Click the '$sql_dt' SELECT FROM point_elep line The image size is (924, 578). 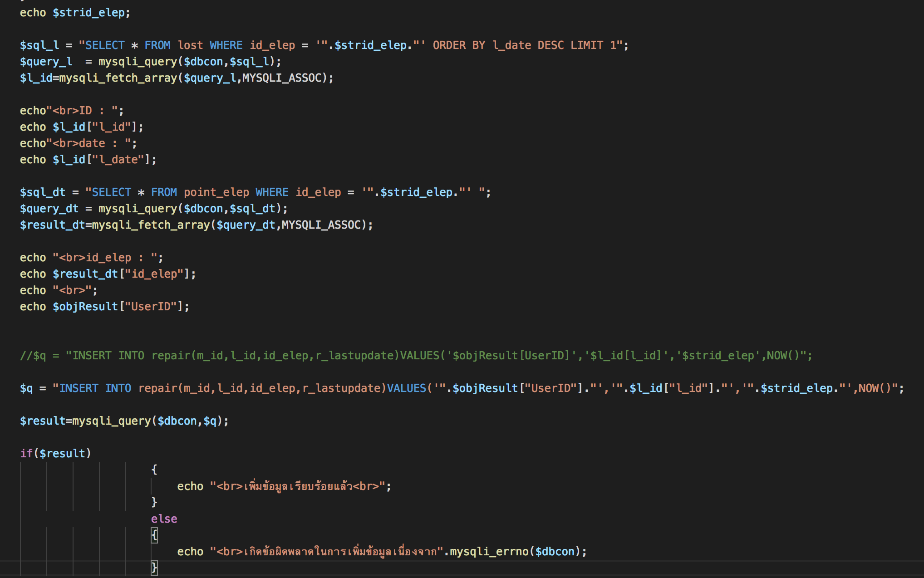point(255,192)
